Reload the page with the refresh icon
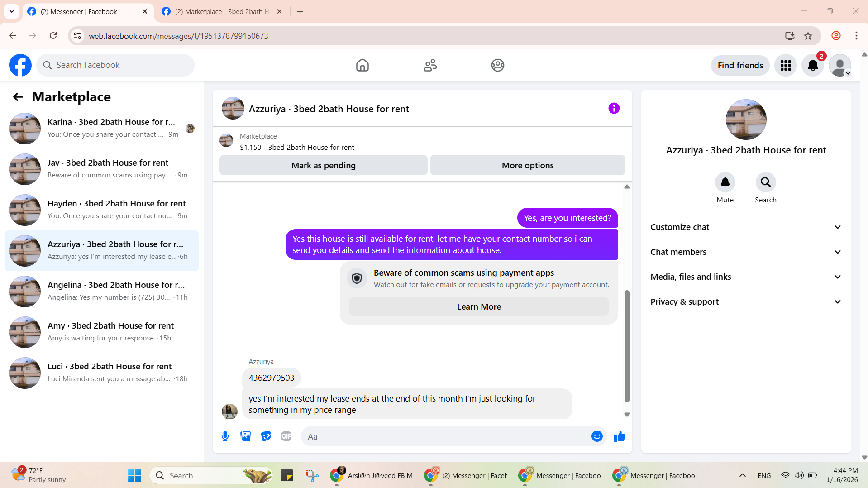The image size is (868, 488). click(53, 36)
